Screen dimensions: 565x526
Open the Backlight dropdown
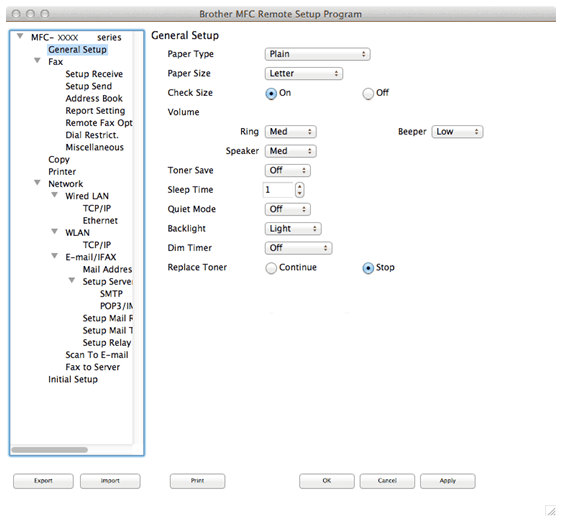coord(293,229)
